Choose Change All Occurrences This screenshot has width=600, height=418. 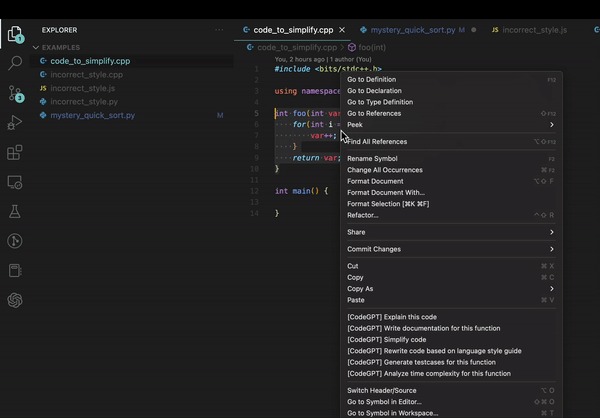click(x=451, y=170)
